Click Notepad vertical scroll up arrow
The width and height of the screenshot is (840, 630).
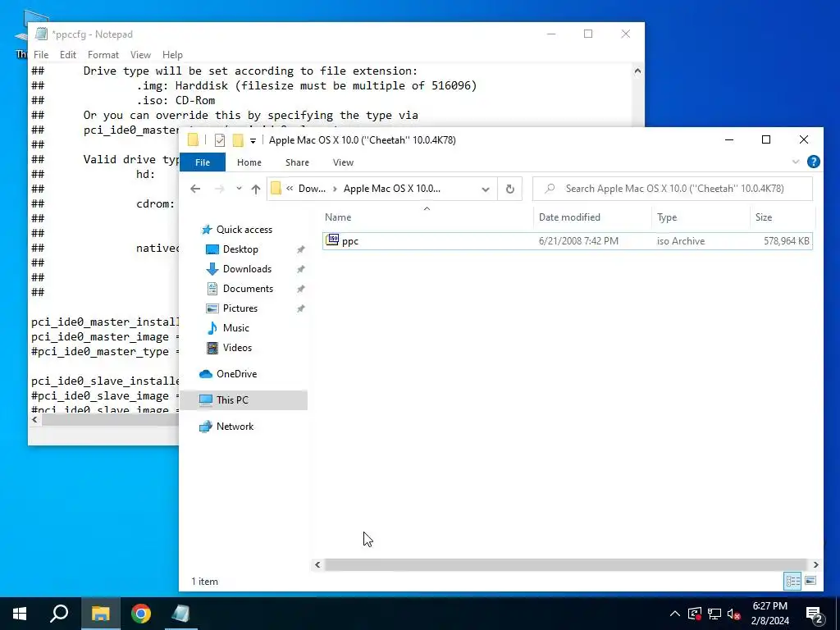coord(637,71)
